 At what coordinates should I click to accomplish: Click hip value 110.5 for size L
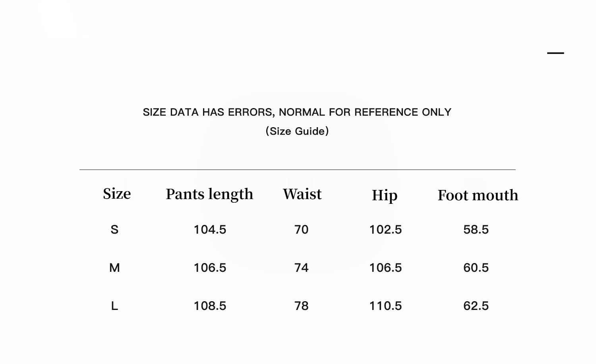[x=385, y=306]
